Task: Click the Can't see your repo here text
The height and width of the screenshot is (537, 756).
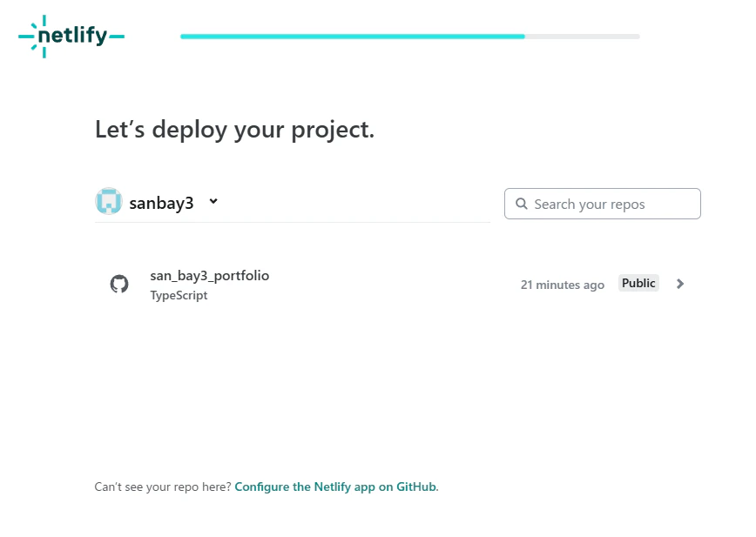Action: (x=163, y=487)
